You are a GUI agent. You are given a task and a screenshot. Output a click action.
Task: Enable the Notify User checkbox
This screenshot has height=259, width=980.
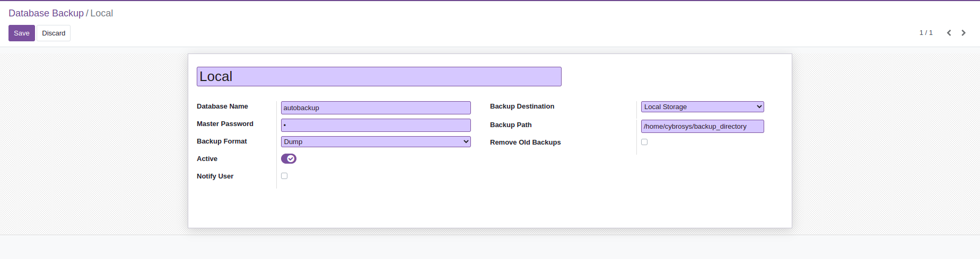click(284, 176)
